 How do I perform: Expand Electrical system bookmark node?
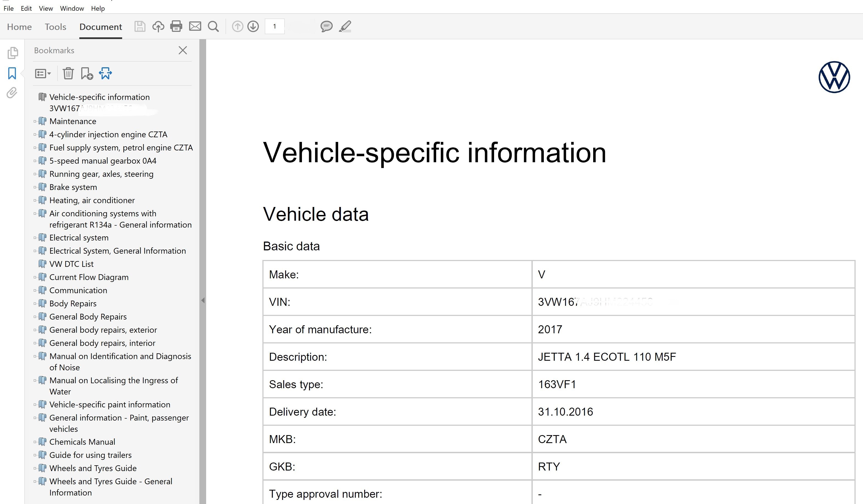[35, 238]
